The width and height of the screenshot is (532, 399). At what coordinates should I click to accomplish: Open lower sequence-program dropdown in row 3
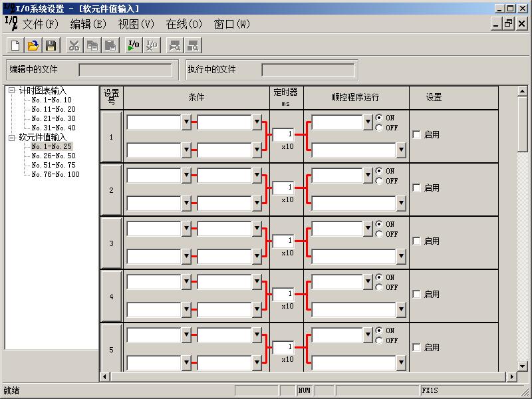pos(400,257)
